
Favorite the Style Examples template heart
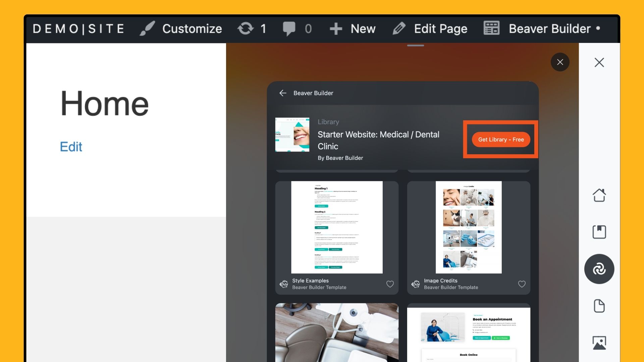click(390, 284)
